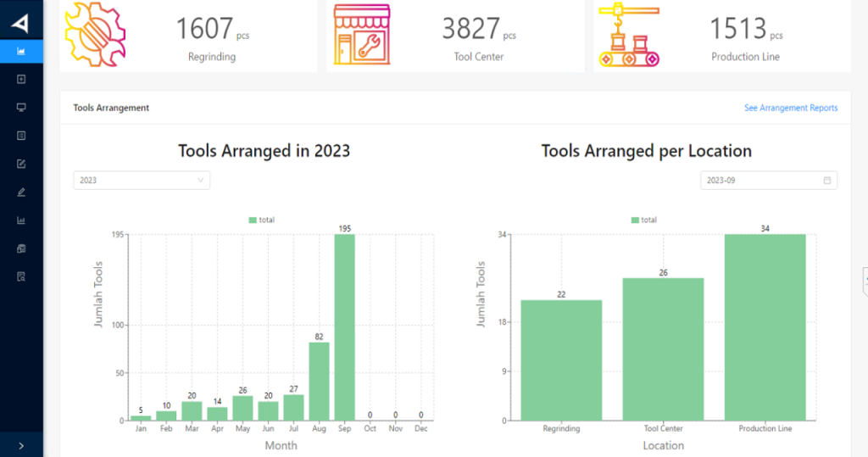Open the dashboard area-chart icon in sidebar

(x=21, y=51)
